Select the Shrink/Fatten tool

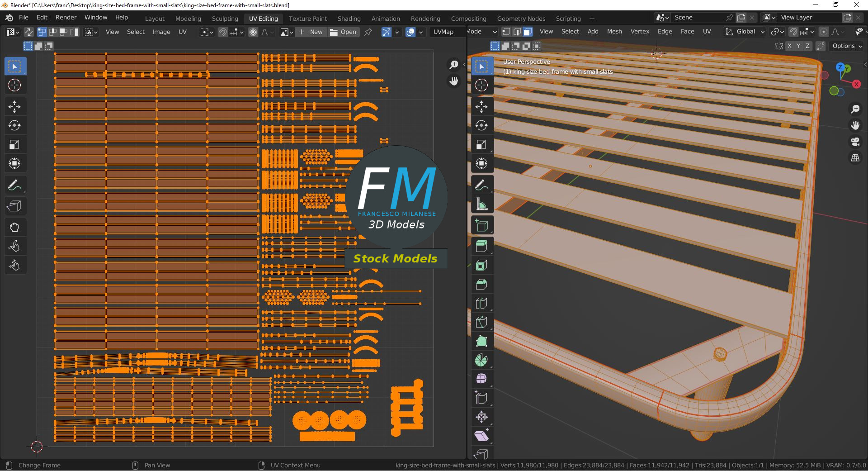point(481,417)
